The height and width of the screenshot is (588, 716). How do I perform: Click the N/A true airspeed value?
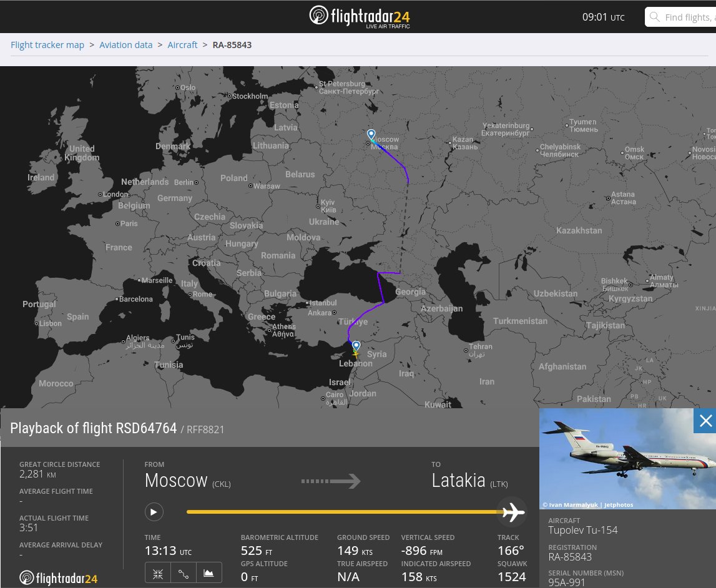click(348, 577)
